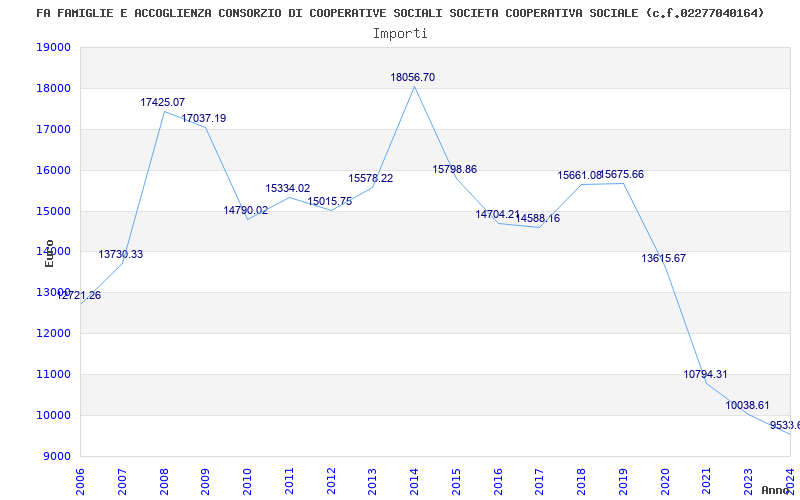This screenshot has height=500, width=800.
Task: Click the y-axis value 19000
Action: (53, 47)
